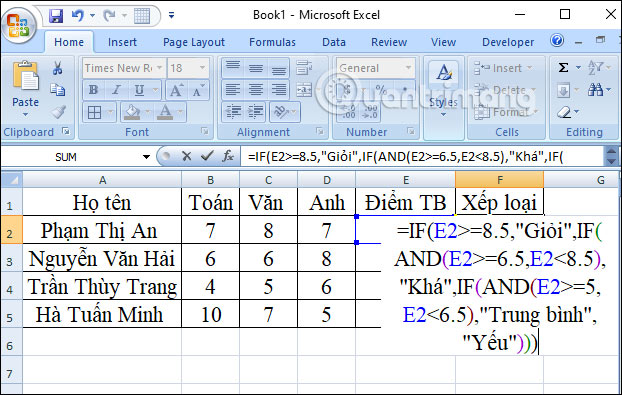Save the workbook with the floppy icon
Screen dimensions: 622x395
[x=56, y=16]
